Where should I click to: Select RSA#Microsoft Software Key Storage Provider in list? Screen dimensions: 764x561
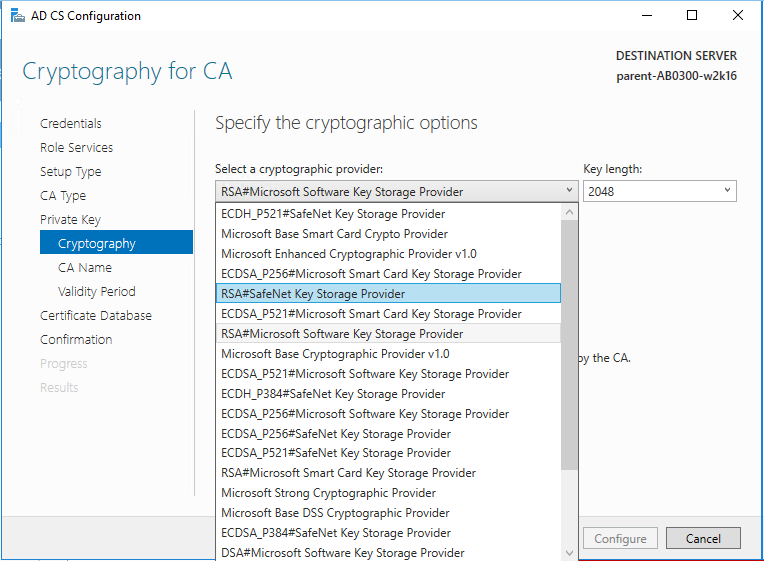388,334
